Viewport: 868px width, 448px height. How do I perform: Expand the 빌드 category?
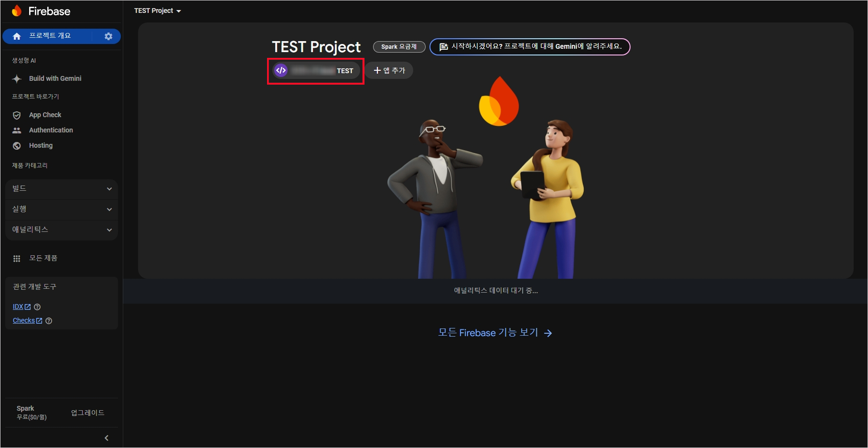tap(62, 189)
